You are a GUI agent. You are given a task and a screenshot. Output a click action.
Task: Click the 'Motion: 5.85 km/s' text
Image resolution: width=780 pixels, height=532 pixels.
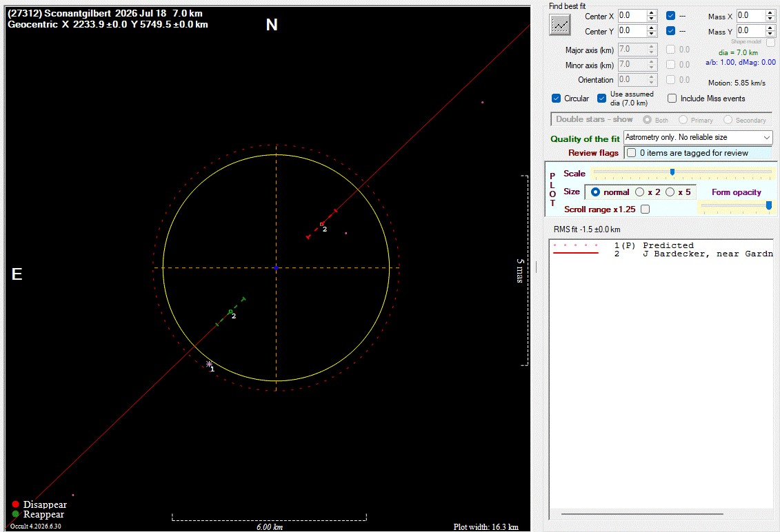[737, 83]
